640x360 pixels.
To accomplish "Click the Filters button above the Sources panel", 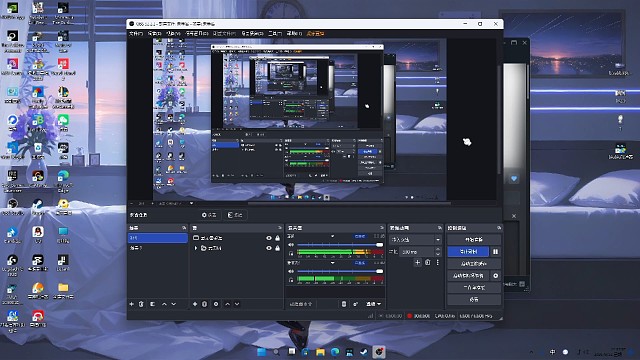I will 236,215.
